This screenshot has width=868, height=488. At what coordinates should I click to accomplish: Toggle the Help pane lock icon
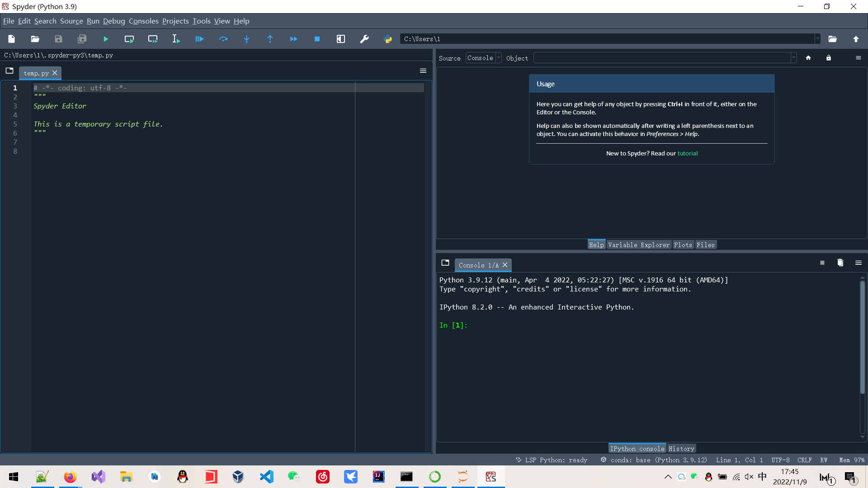tap(828, 58)
